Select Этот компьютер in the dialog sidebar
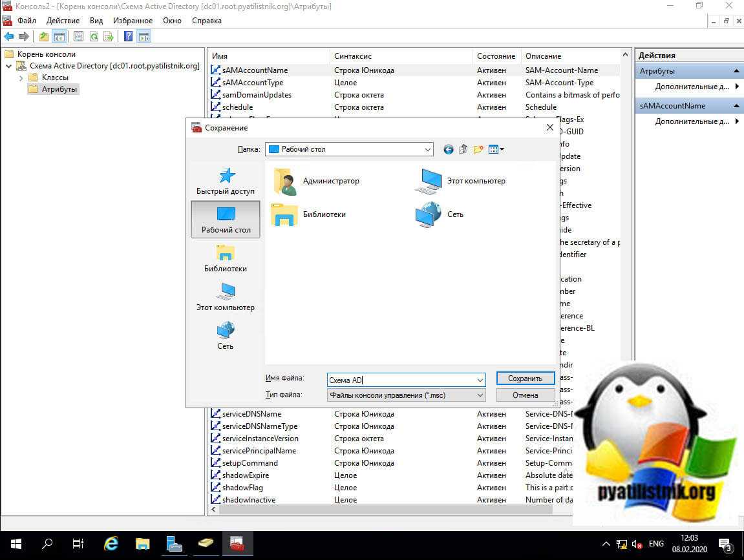Image resolution: width=744 pixels, height=560 pixels. click(226, 297)
